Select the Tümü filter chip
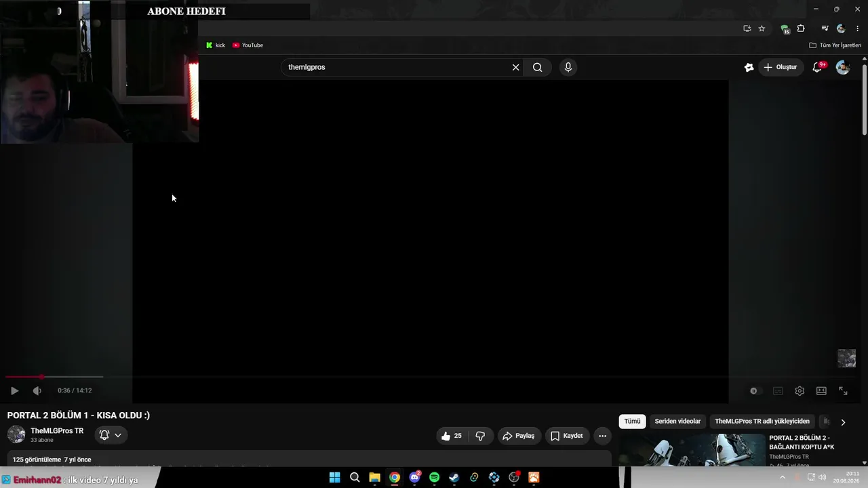868x488 pixels. point(632,422)
